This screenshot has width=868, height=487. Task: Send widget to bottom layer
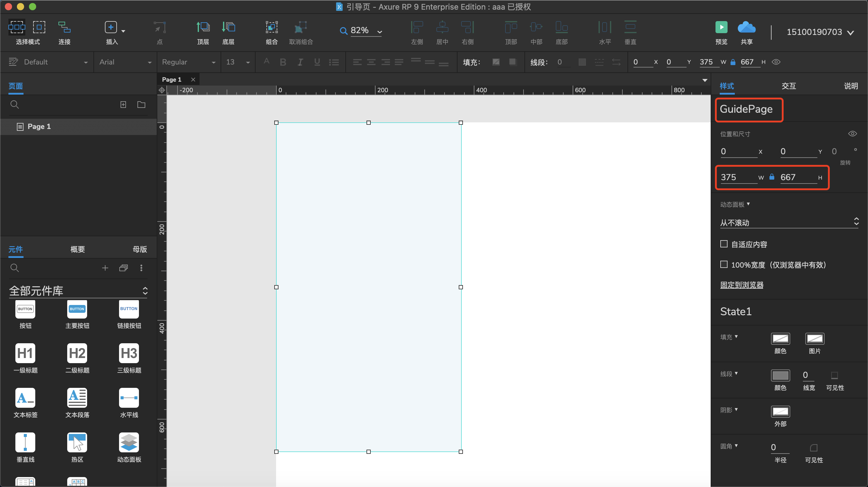(228, 27)
